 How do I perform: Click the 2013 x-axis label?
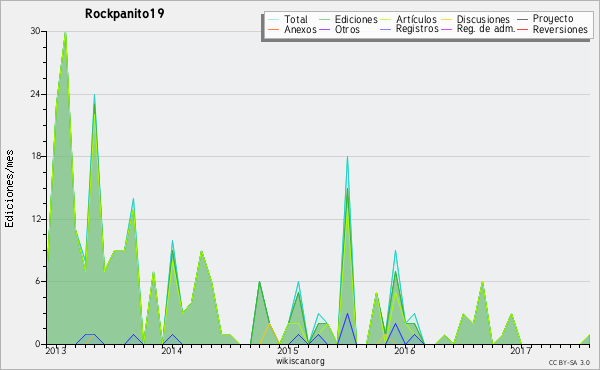[56, 351]
